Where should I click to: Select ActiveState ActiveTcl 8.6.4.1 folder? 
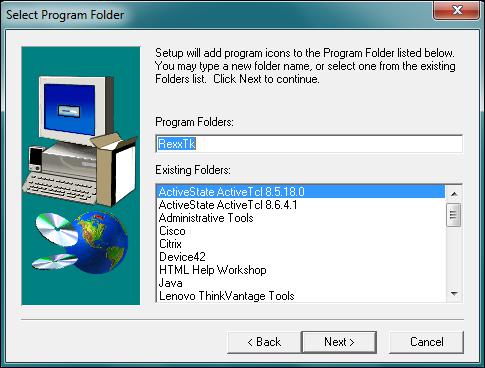pos(301,205)
